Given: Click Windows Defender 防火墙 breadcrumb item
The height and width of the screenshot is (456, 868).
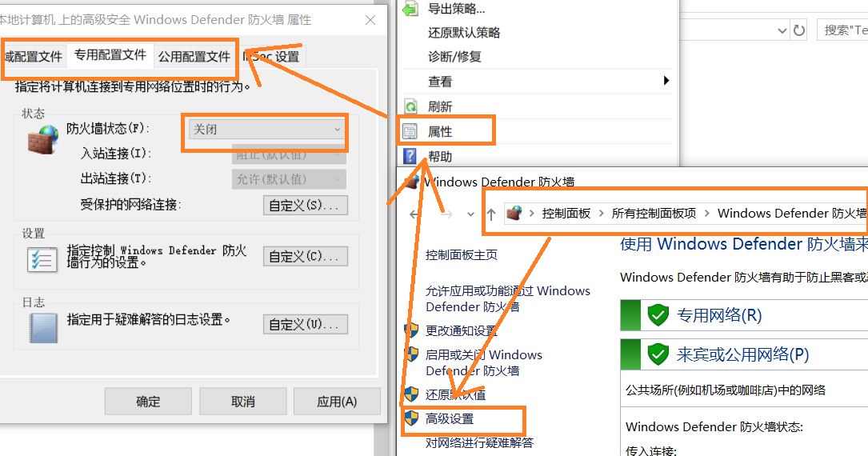Looking at the screenshot, I should 792,213.
